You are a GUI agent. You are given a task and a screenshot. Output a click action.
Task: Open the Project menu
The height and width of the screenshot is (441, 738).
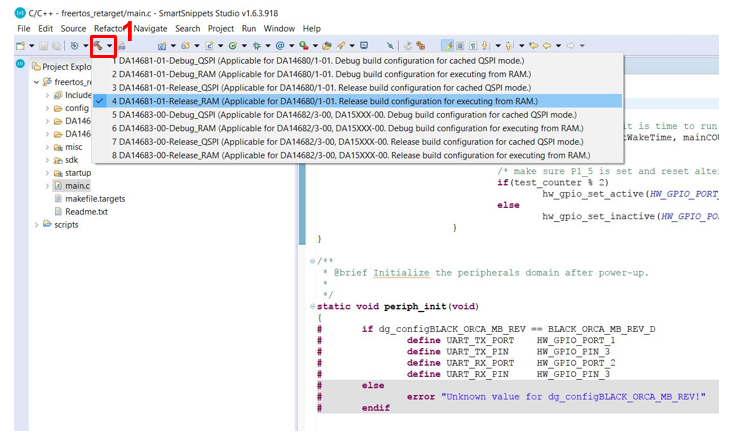pos(221,29)
